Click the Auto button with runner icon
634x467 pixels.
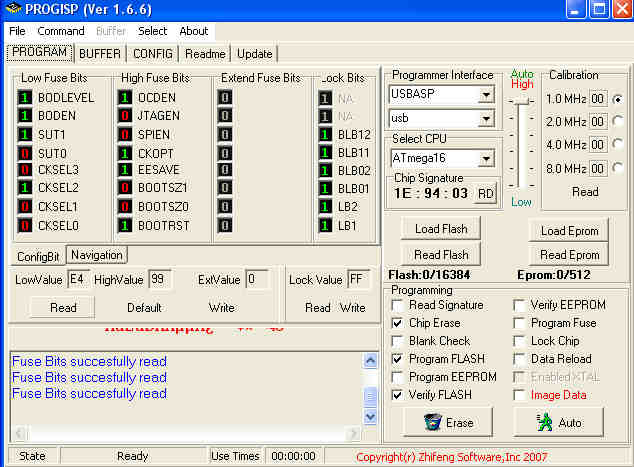pyautogui.click(x=559, y=422)
